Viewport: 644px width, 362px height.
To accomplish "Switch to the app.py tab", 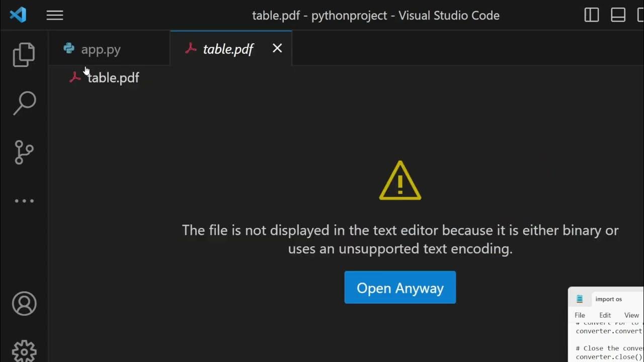I will (x=101, y=49).
